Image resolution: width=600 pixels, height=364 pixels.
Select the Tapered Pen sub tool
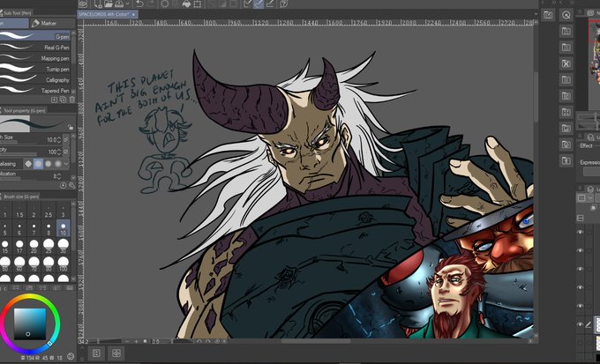pyautogui.click(x=35, y=91)
